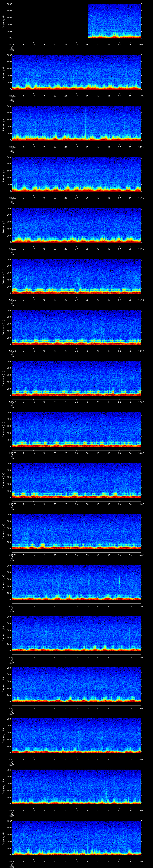This screenshot has height=868, width=153.
Task: Click the 14:17:00 time axis label
Action: click(12, 453)
